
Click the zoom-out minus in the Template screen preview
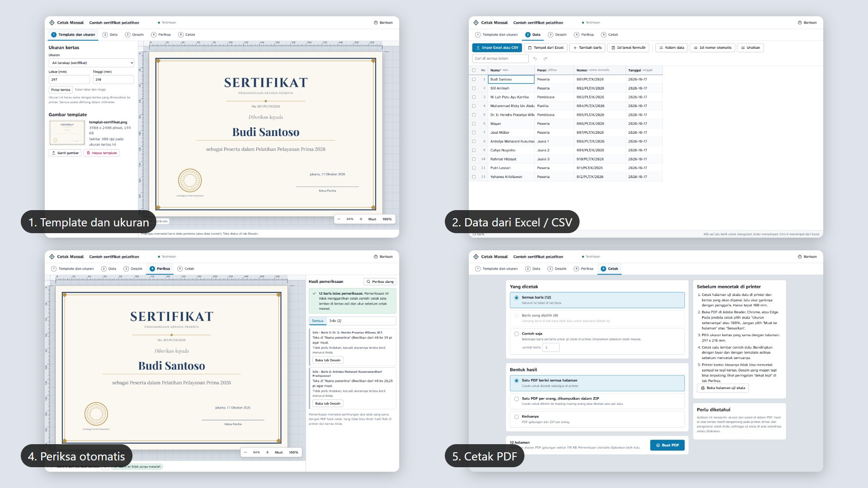[339, 219]
